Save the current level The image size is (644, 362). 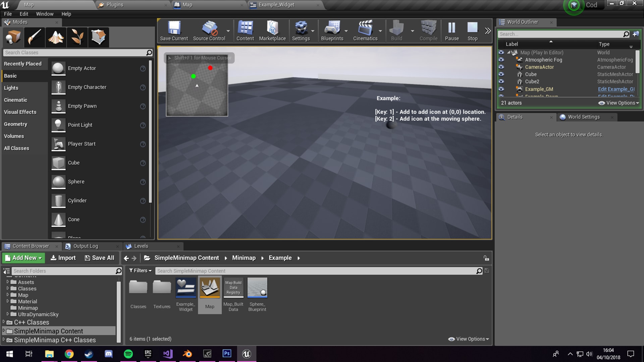(174, 30)
